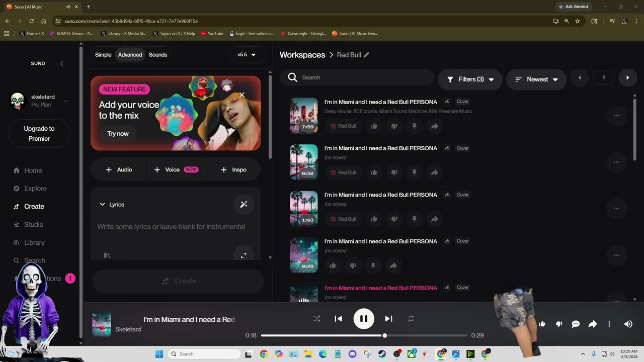Image resolution: width=644 pixels, height=362 pixels.
Task: Open Newest sort dropdown
Action: pyautogui.click(x=536, y=79)
